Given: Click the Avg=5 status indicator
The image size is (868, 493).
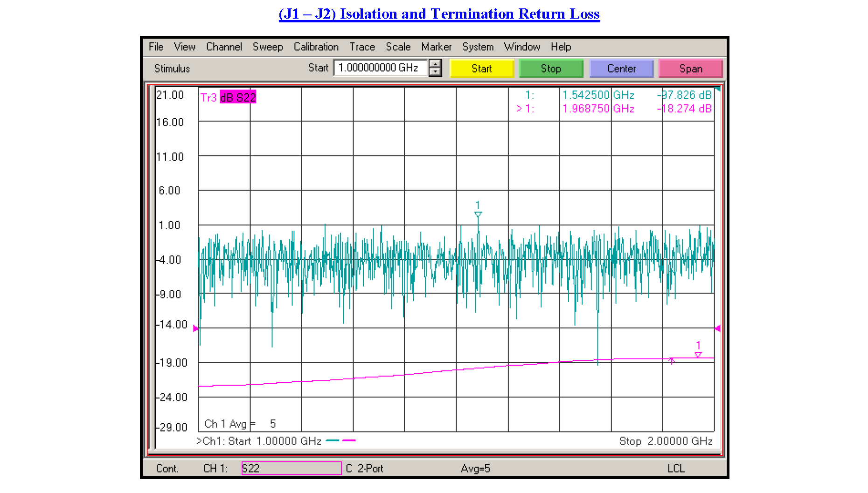Looking at the screenshot, I should point(476,468).
